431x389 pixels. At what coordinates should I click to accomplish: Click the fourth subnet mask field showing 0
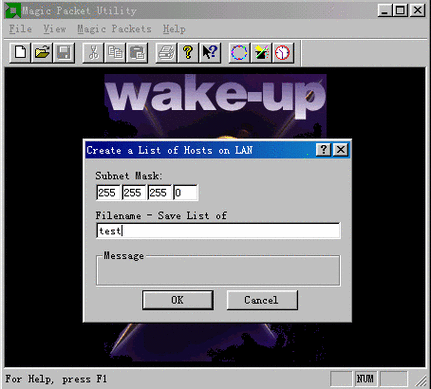pos(186,193)
